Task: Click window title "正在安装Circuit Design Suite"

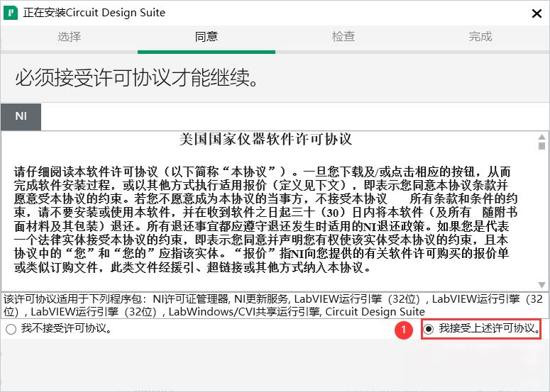Action: (x=94, y=13)
